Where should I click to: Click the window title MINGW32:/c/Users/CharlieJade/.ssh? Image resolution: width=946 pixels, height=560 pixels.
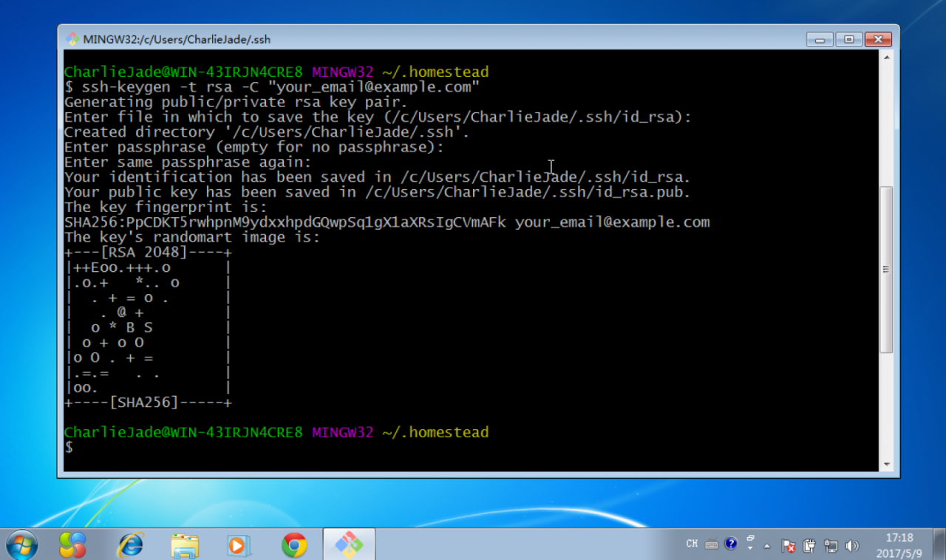coord(177,39)
